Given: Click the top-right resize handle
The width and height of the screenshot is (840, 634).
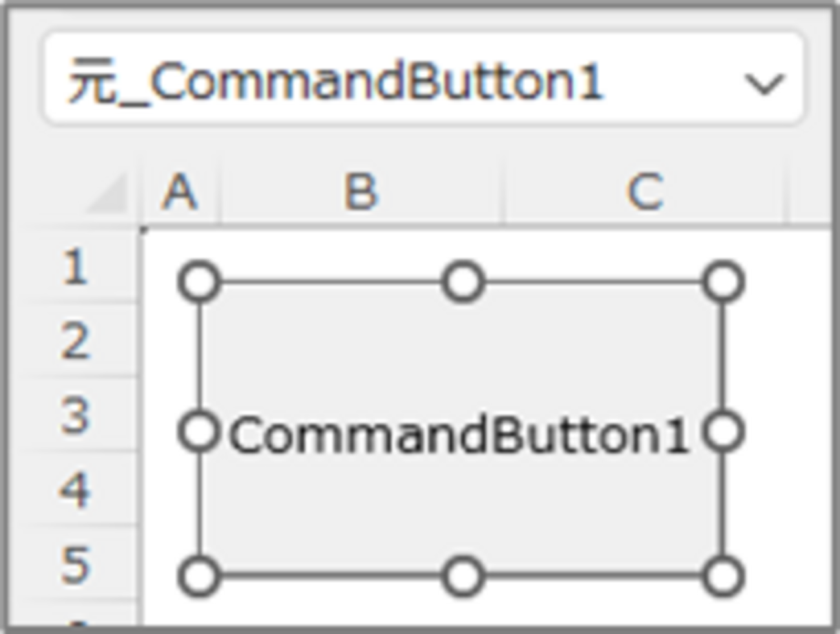Looking at the screenshot, I should point(724,282).
